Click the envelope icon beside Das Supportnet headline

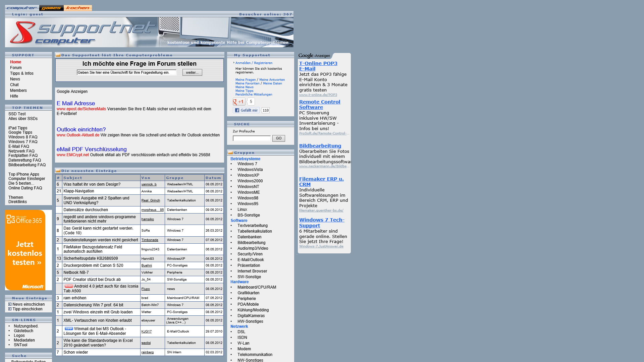click(x=58, y=55)
